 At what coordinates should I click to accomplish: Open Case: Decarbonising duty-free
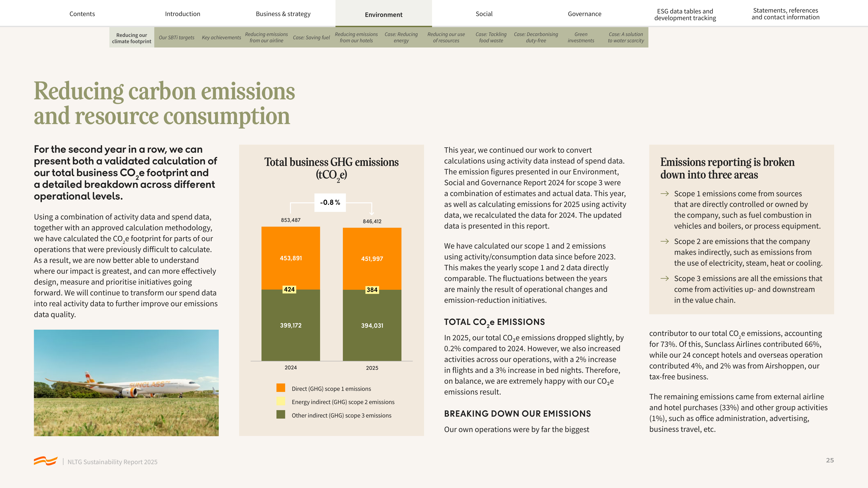point(536,37)
